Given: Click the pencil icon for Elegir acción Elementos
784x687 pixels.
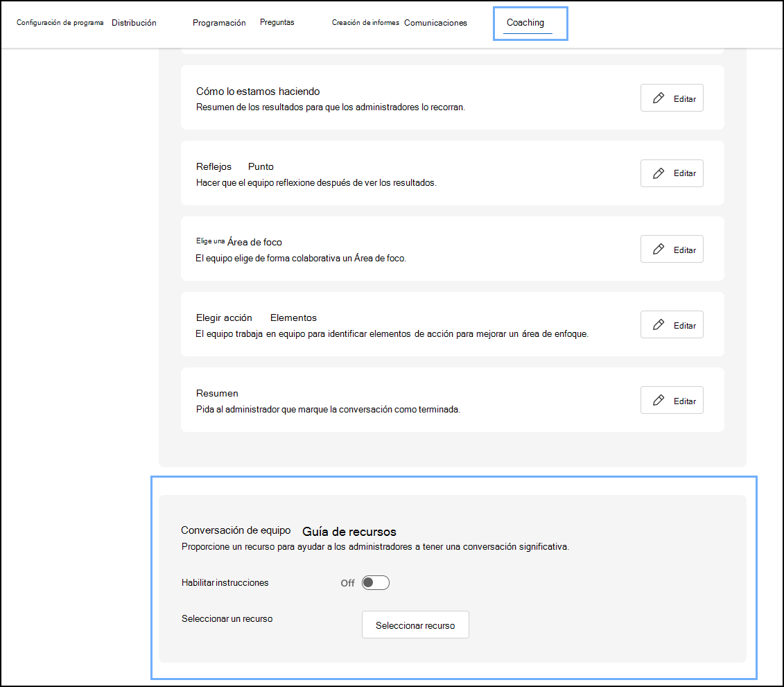Looking at the screenshot, I should (x=657, y=324).
